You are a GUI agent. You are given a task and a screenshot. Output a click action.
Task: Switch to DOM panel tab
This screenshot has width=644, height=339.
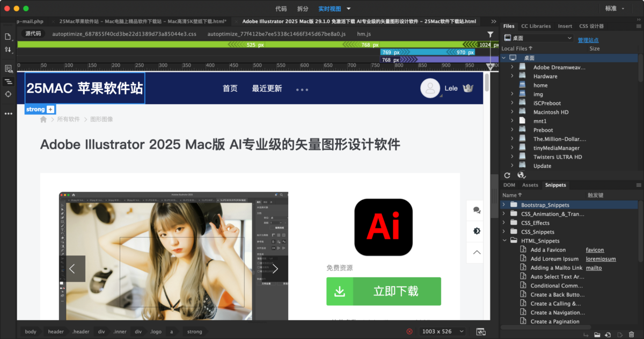(x=509, y=185)
